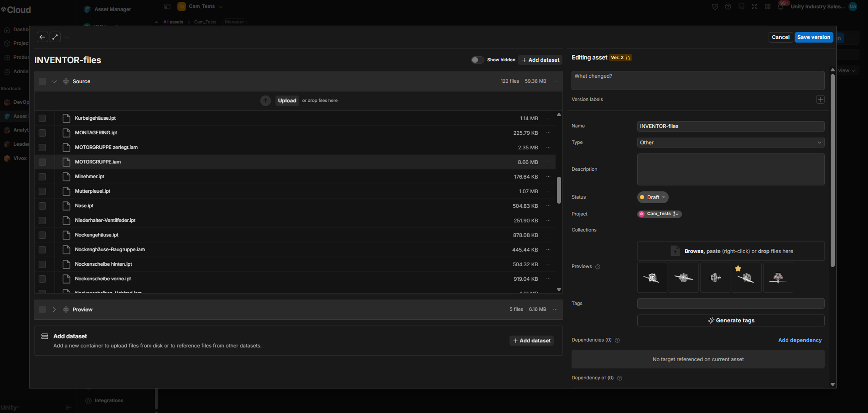Screen dimensions: 868x413
Task: Click the Cancel button
Action: [780, 37]
